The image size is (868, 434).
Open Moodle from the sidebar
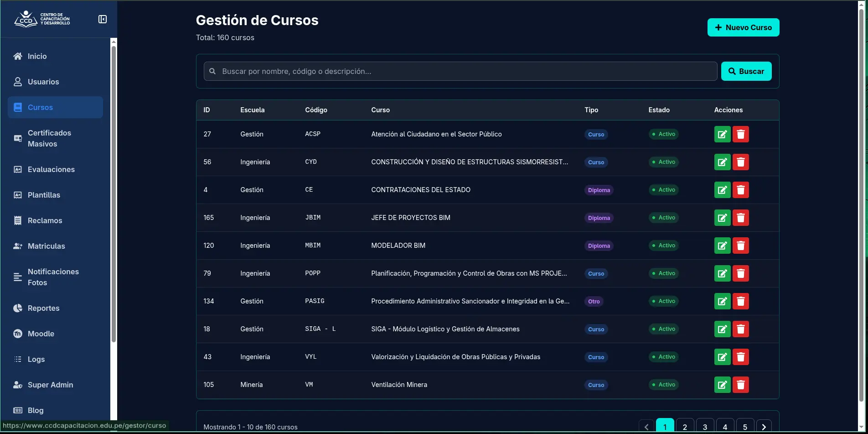click(55, 334)
